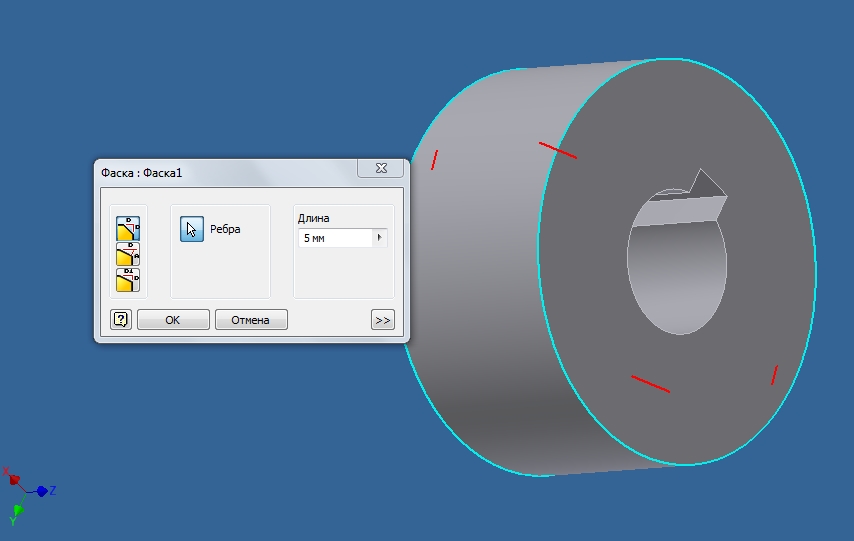Close the Фаска dialog window
The height and width of the screenshot is (541, 854).
point(381,168)
